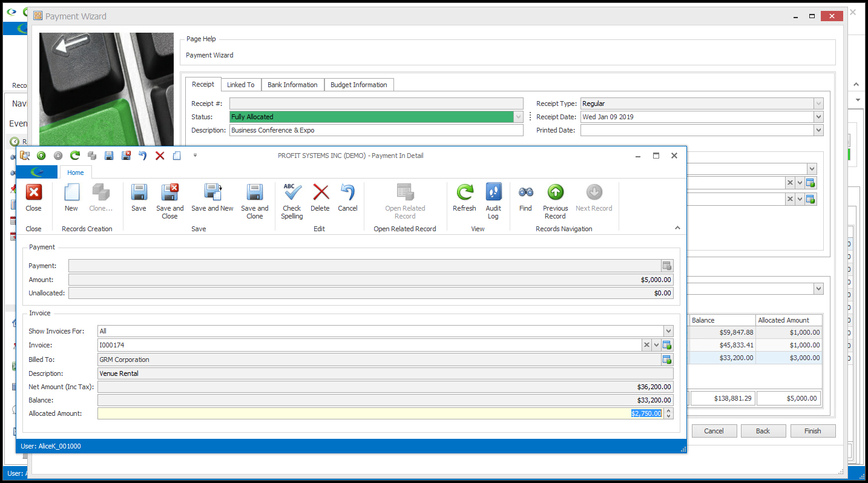
Task: Click red X Delete icon in quick access toolbar
Action: [160, 156]
